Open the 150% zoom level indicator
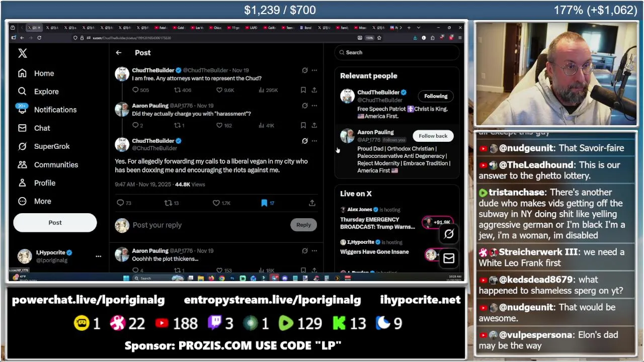This screenshot has width=644, height=362. [369, 38]
